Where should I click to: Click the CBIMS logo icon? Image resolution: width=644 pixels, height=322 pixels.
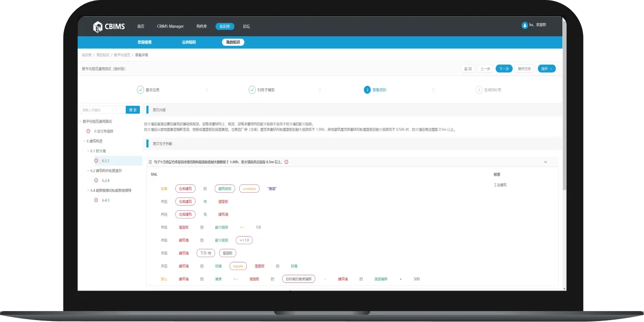click(97, 27)
